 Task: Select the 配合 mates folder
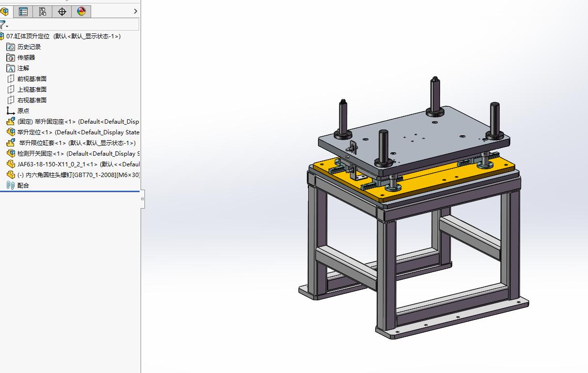click(x=23, y=186)
